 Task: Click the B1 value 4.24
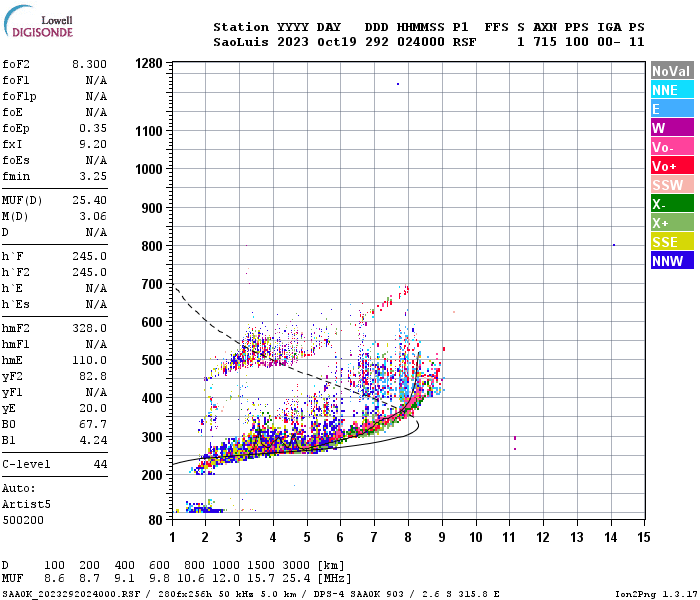pyautogui.click(x=93, y=440)
